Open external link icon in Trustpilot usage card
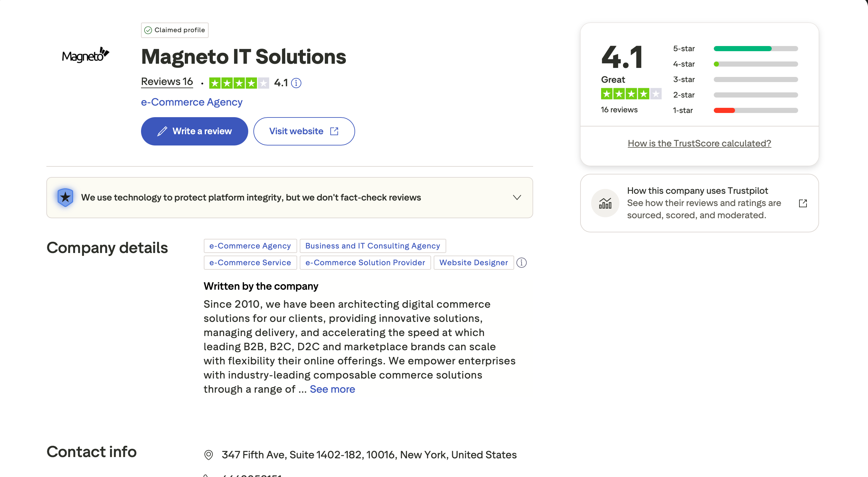868x477 pixels. pos(803,203)
